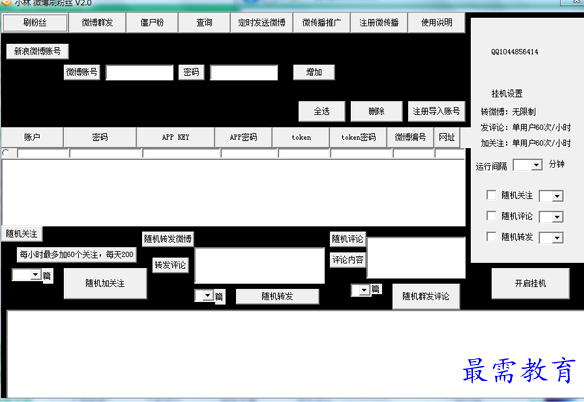The height and width of the screenshot is (402, 584).
Task: Click the 注册导入账号 button
Action: point(436,111)
